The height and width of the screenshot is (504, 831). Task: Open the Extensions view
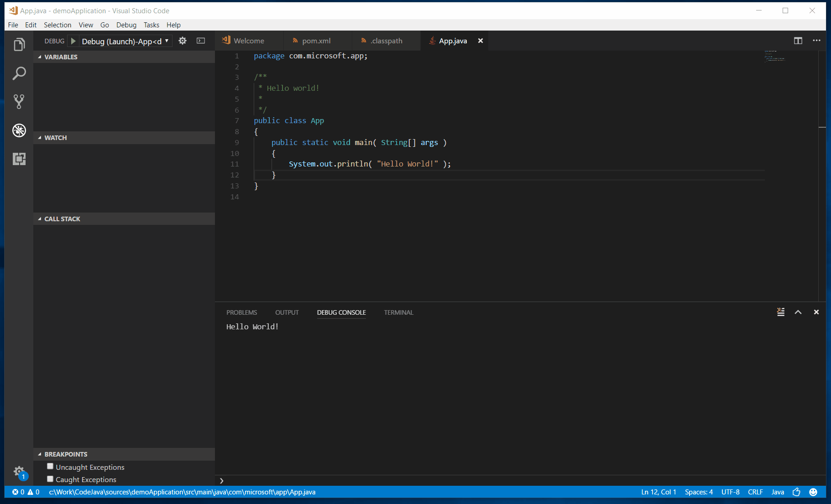pyautogui.click(x=19, y=159)
